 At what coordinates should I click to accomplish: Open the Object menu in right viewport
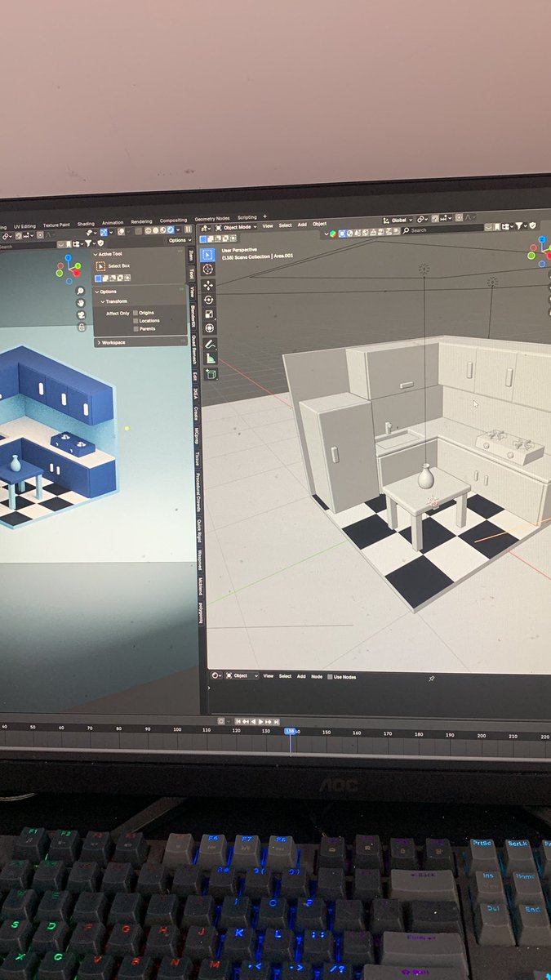click(x=319, y=224)
